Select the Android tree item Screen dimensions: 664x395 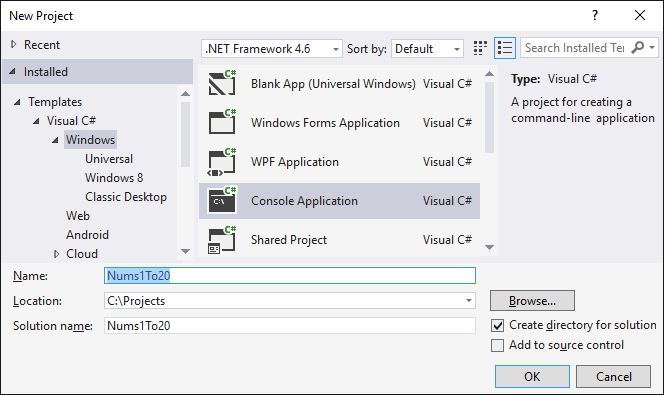88,235
